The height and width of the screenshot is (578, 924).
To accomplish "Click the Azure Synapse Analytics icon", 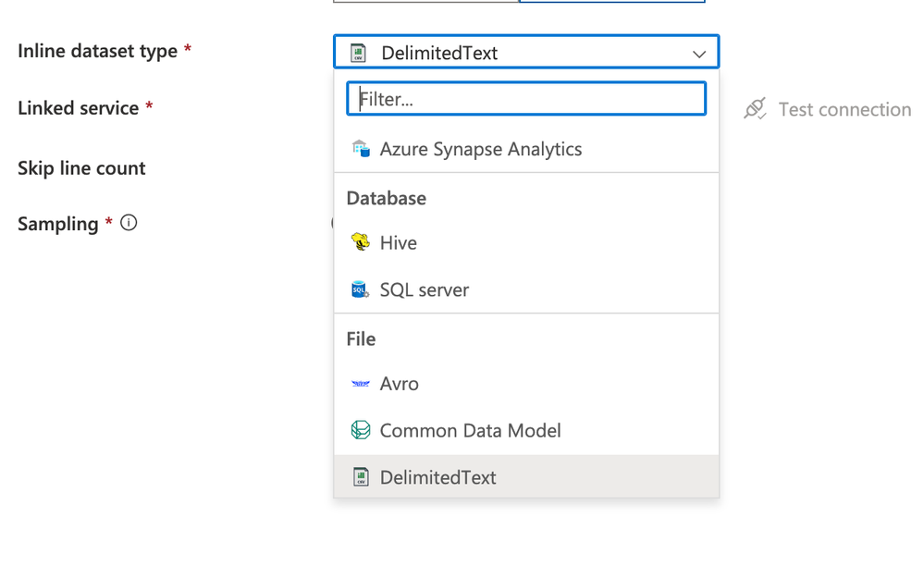I will pos(361,149).
